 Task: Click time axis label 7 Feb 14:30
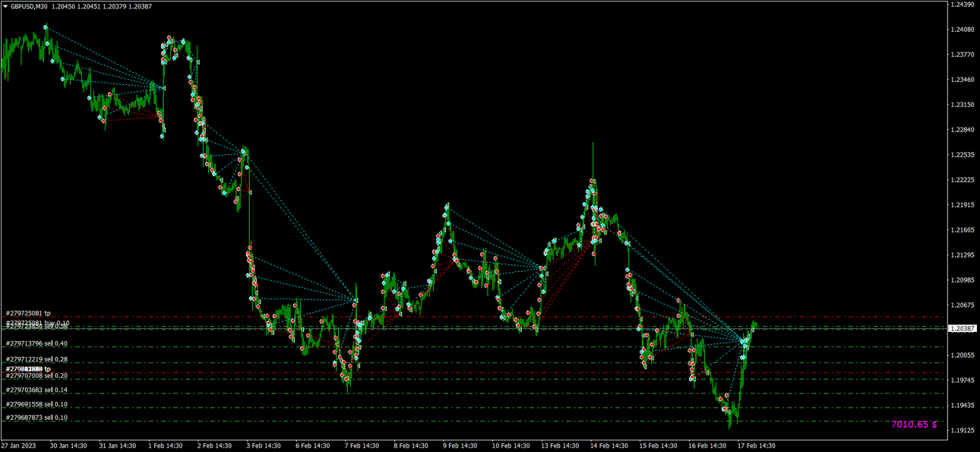(361, 446)
